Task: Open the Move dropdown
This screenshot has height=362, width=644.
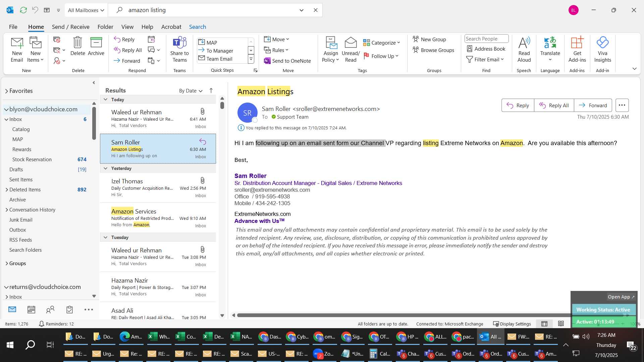Action: 276,39
